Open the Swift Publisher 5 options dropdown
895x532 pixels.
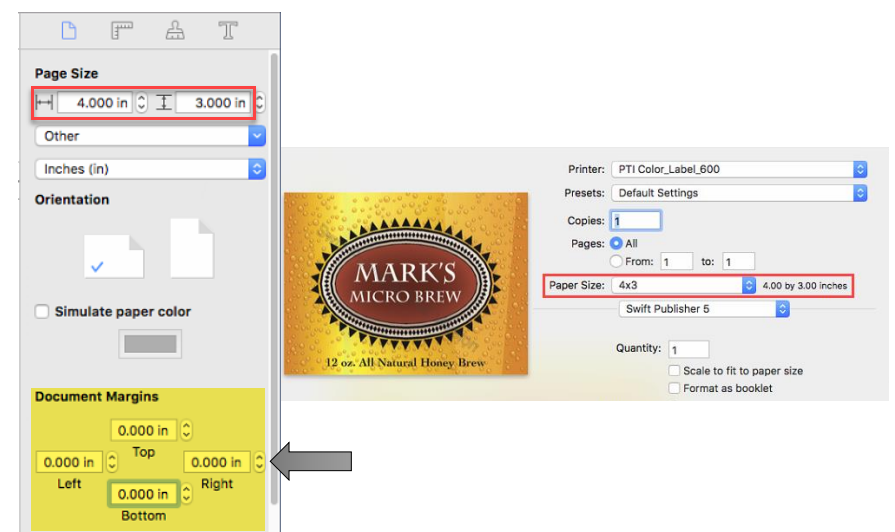(704, 309)
